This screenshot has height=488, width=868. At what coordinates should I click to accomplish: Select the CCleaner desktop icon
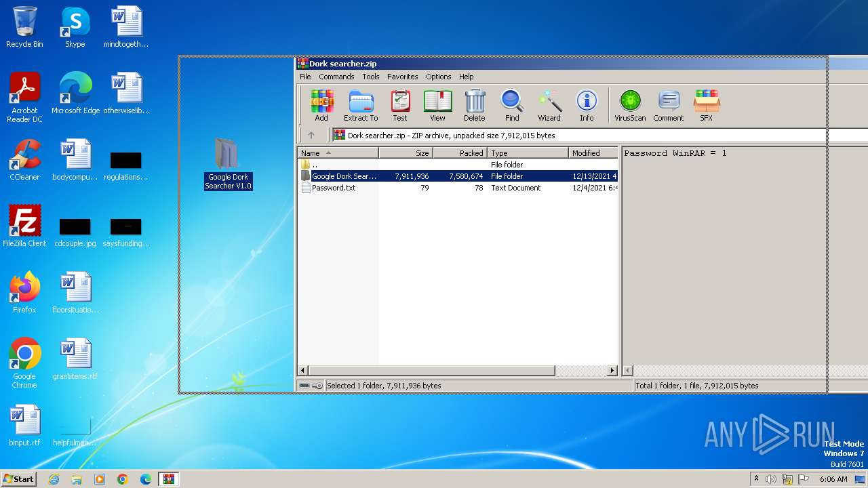point(24,160)
